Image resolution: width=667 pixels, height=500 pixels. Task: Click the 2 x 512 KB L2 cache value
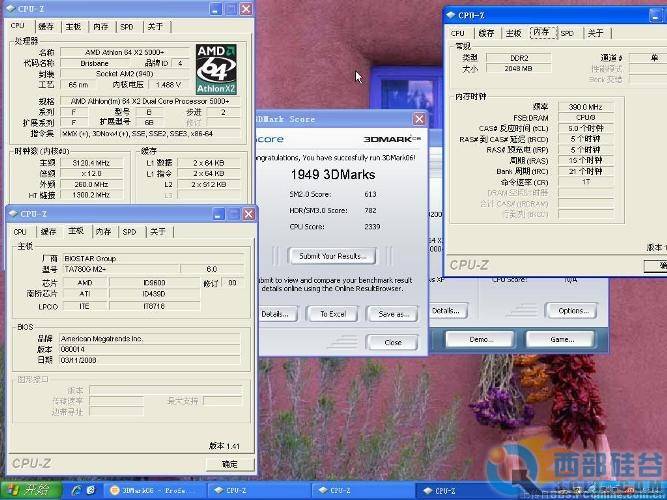(x=208, y=184)
